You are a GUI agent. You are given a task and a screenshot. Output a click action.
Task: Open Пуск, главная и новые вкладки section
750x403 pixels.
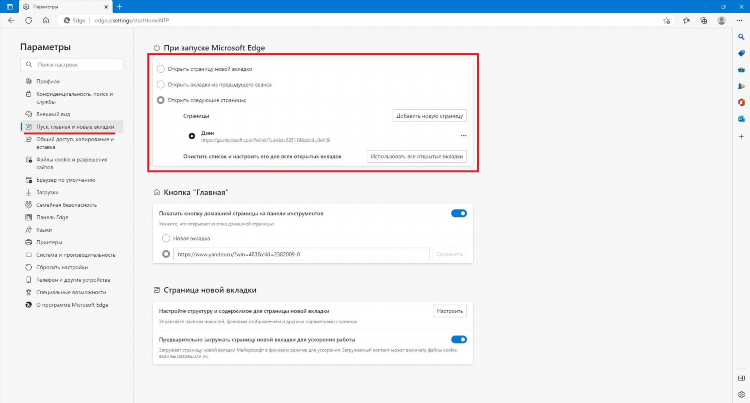point(72,127)
